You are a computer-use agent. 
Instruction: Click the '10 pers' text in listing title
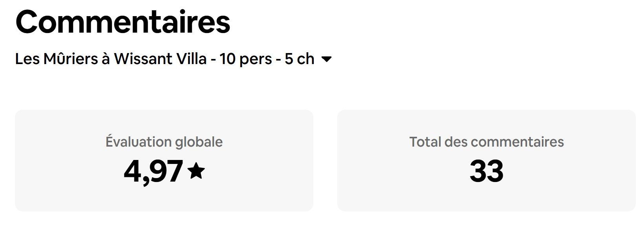(x=245, y=59)
